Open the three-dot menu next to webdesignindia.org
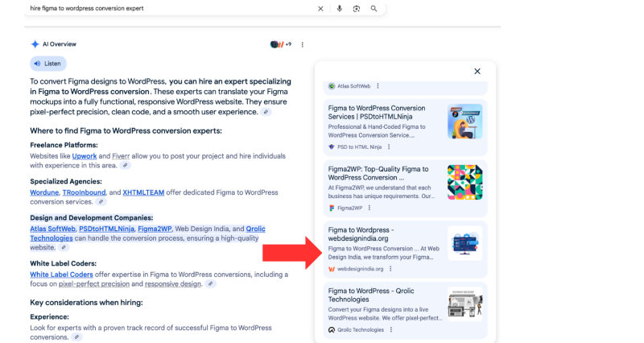The height and width of the screenshot is (343, 644). coord(390,269)
